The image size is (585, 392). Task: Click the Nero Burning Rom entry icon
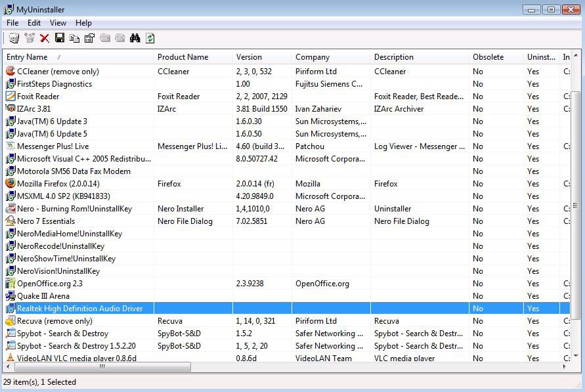(11, 208)
